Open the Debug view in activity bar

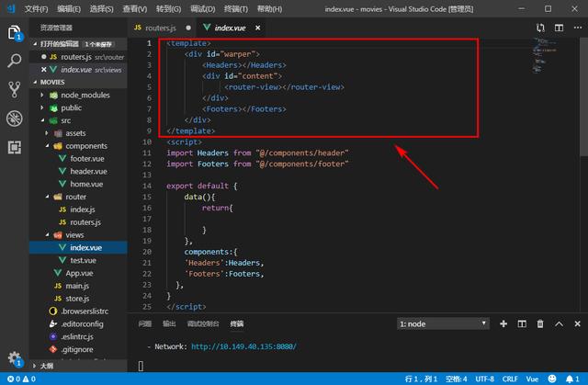click(15, 119)
